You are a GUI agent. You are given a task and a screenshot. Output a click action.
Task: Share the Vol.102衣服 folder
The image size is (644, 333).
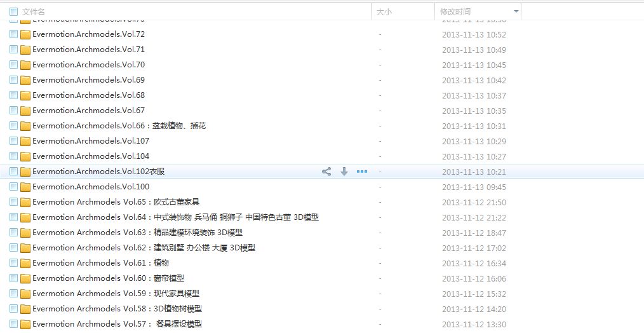pyautogui.click(x=326, y=172)
